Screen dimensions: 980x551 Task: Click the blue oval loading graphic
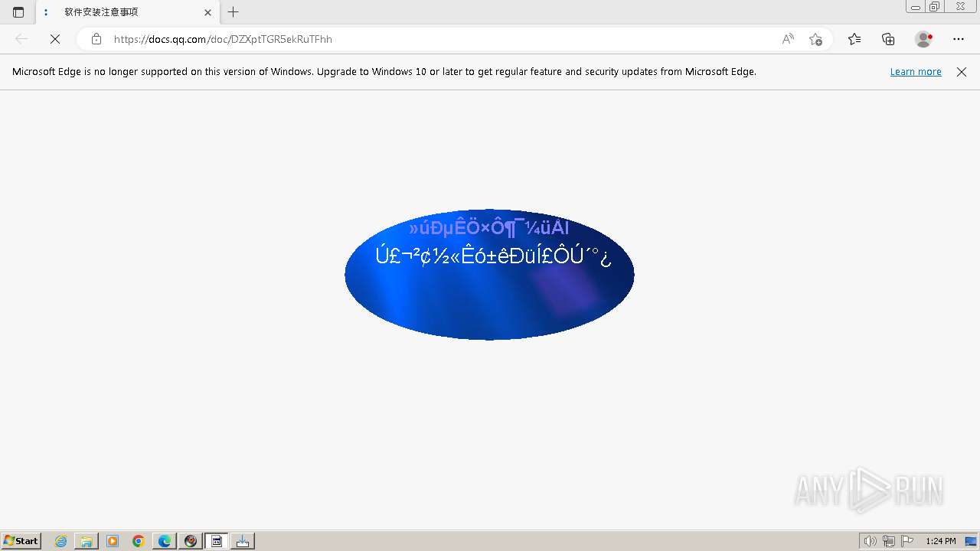pos(489,274)
